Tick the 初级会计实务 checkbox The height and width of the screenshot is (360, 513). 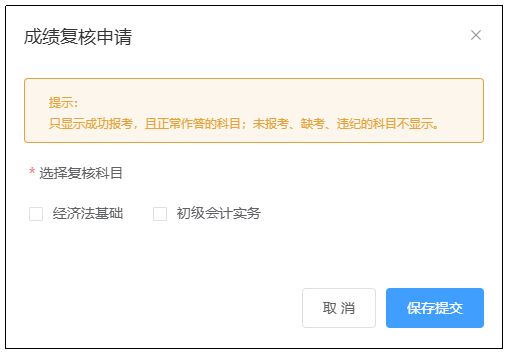click(160, 214)
